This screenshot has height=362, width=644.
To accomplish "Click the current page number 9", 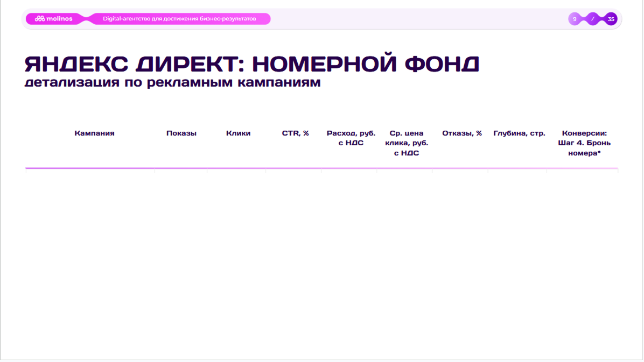I will click(575, 19).
